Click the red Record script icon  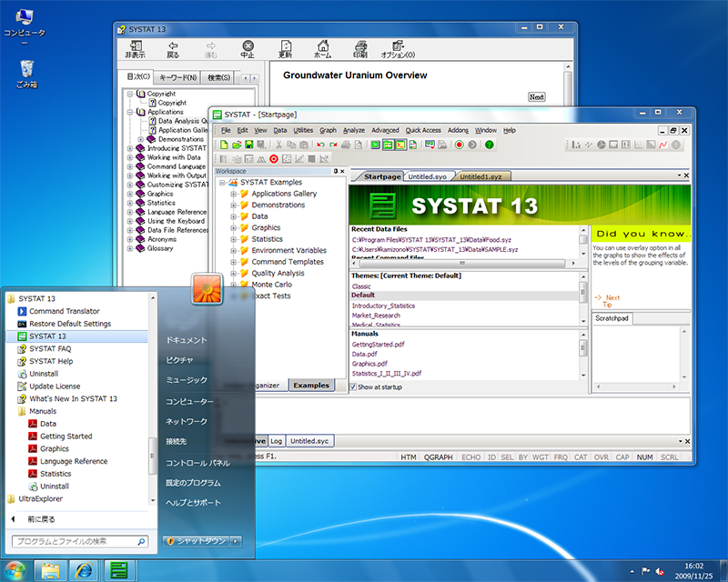click(x=460, y=145)
